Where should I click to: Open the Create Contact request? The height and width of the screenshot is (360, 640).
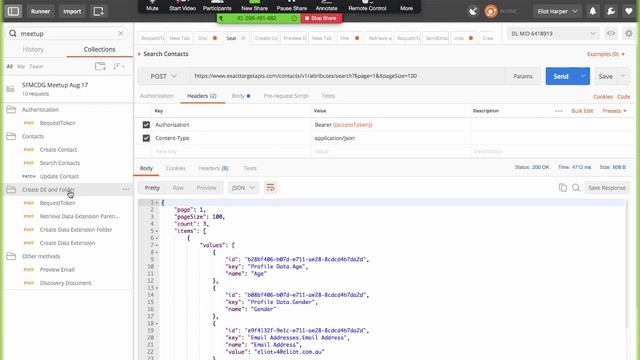click(x=58, y=149)
